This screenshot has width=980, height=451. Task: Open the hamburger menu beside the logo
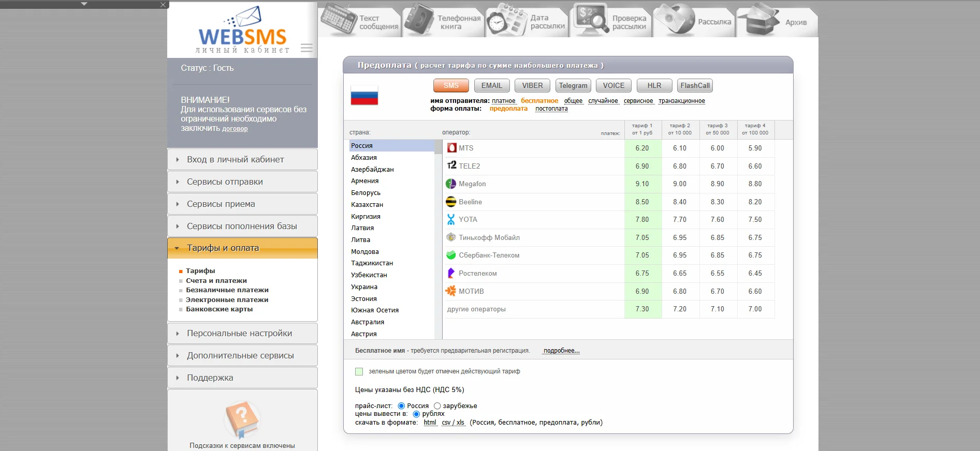tap(306, 48)
